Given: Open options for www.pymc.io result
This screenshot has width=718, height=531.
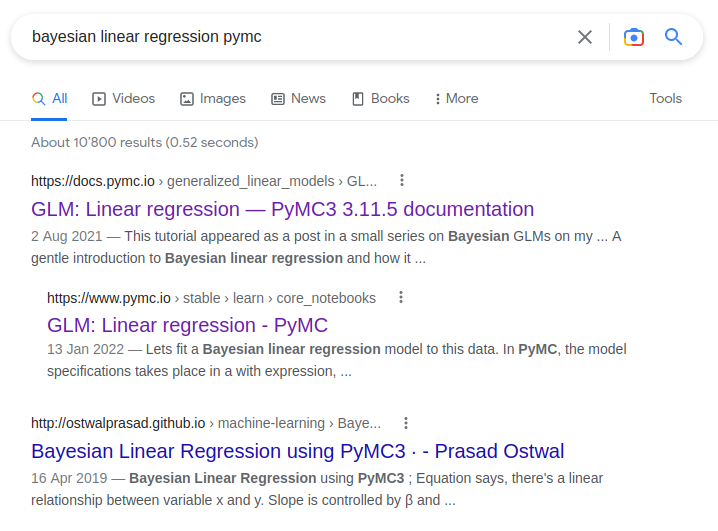Looking at the screenshot, I should point(401,298).
